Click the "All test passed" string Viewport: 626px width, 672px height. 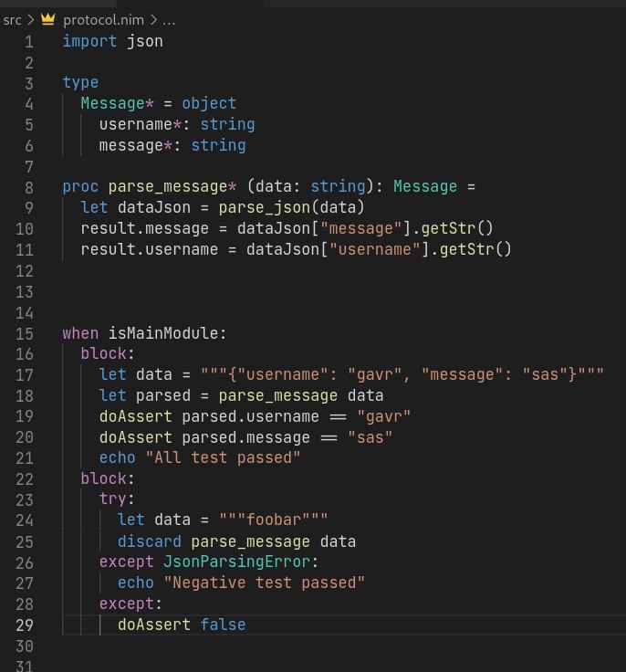tap(223, 457)
